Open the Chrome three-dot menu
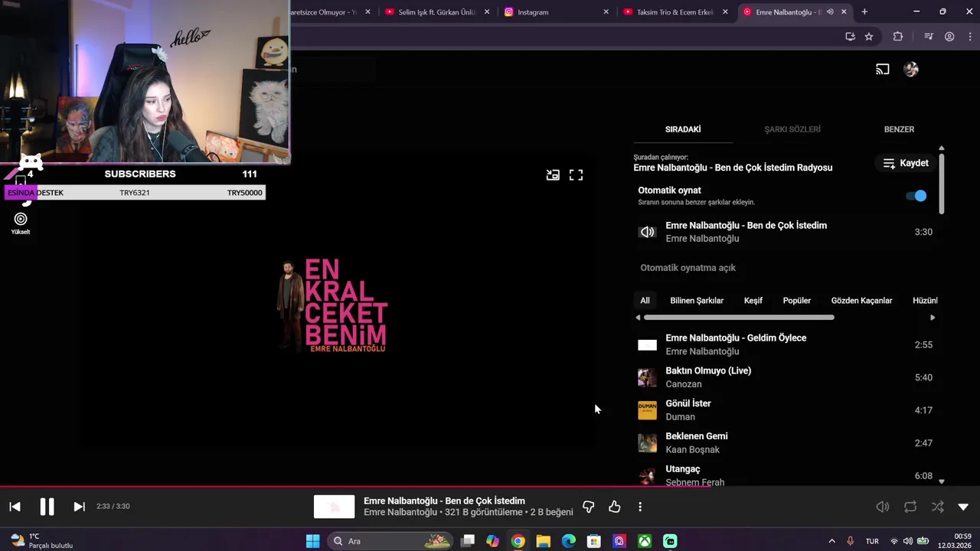Screen dimensions: 980x551 tap(969, 37)
